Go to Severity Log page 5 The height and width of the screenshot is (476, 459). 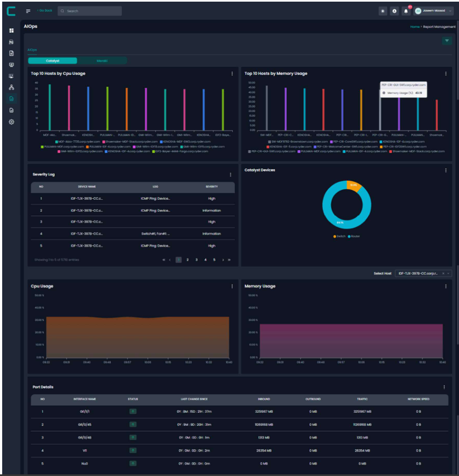214,260
